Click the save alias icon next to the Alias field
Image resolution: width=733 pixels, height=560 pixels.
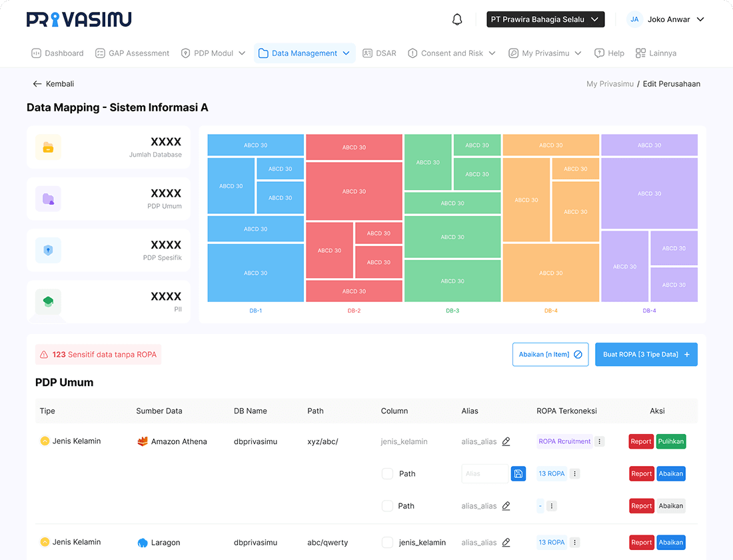(518, 473)
